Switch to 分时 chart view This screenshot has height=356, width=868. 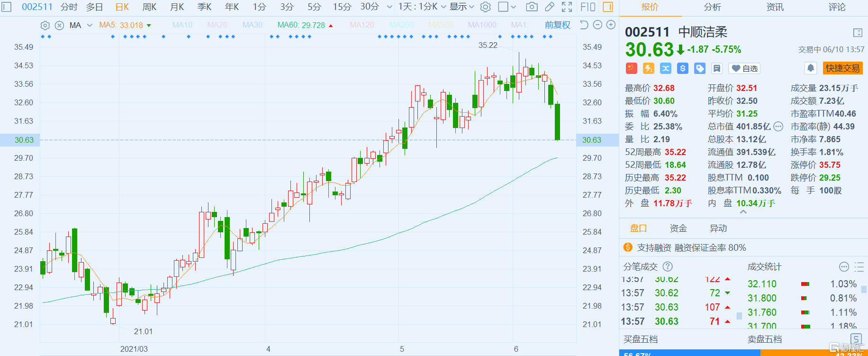69,7
